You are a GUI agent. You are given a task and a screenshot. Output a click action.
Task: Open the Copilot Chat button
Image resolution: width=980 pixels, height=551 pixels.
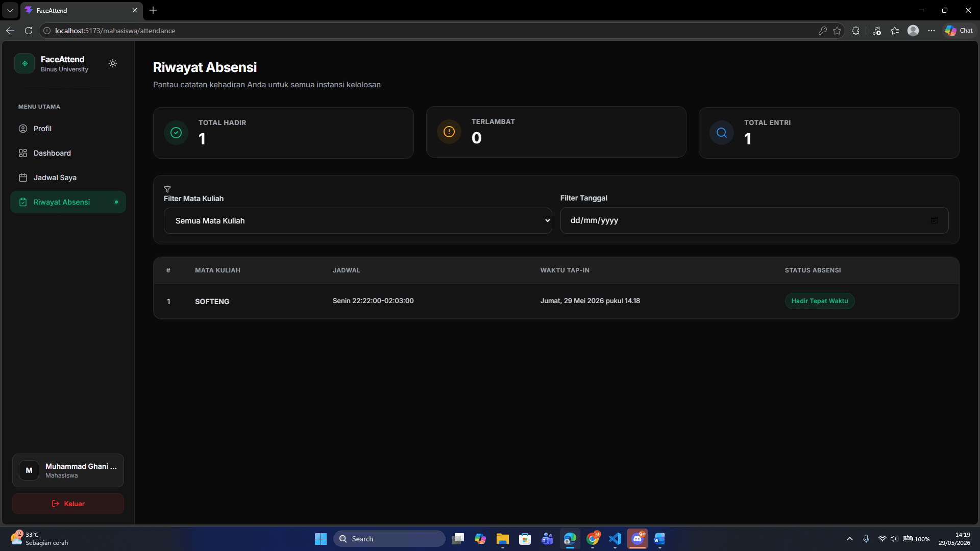tap(959, 31)
